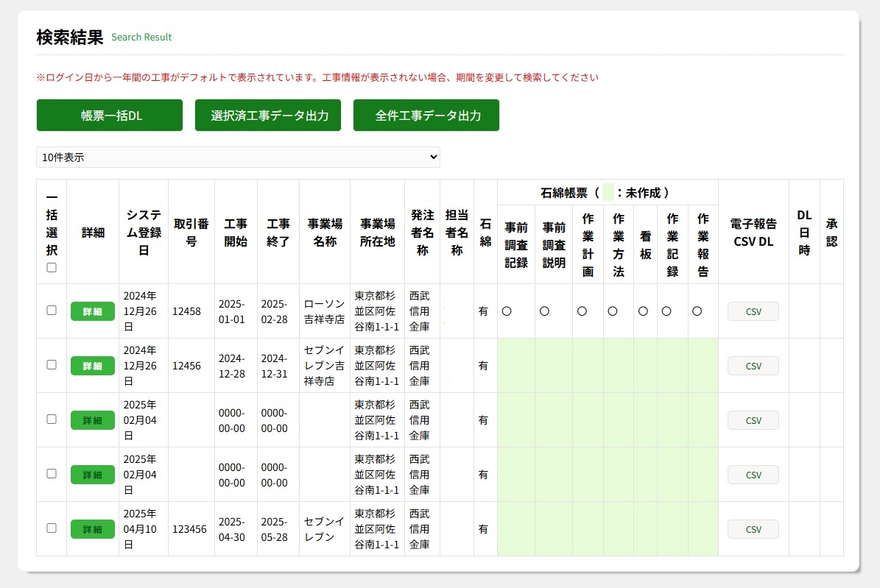Download CSV for 取引番号 12458

753,311
